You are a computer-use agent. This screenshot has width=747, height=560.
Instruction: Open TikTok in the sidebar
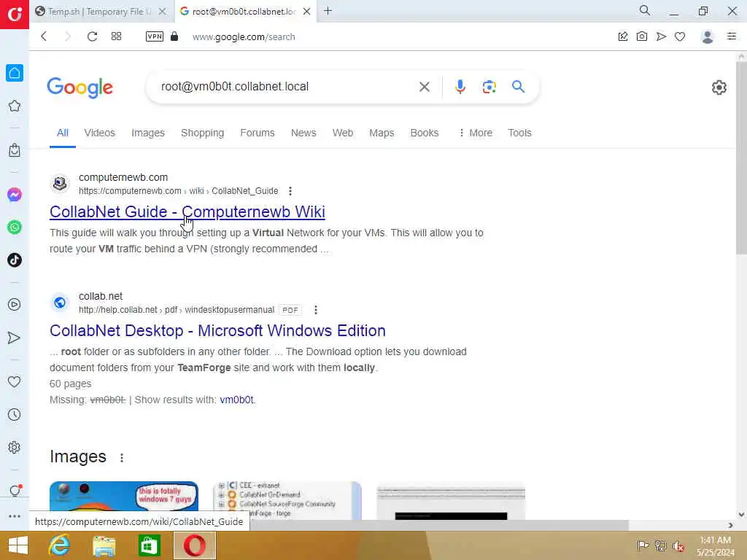pos(15,260)
